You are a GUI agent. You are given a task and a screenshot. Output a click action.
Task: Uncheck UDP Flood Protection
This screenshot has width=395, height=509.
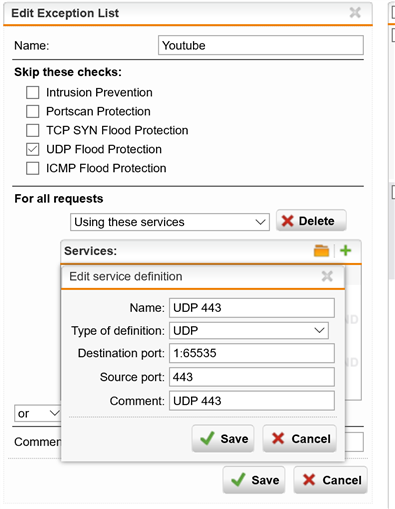33,149
